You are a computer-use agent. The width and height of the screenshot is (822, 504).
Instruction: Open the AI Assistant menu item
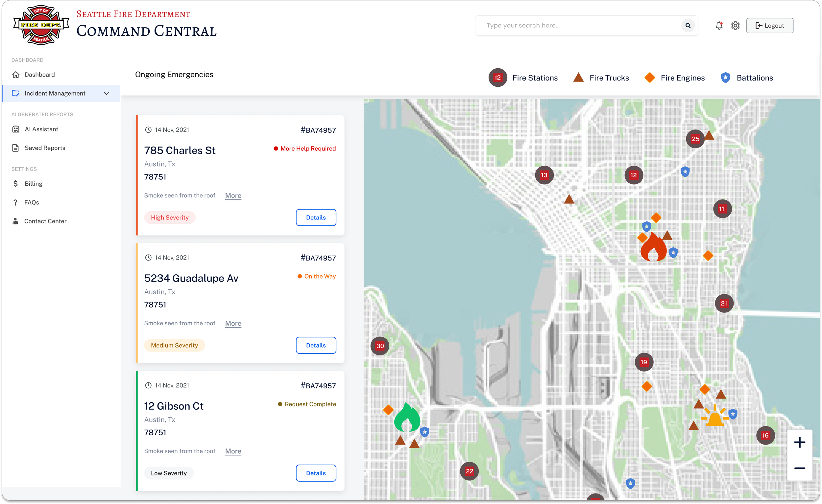[41, 129]
